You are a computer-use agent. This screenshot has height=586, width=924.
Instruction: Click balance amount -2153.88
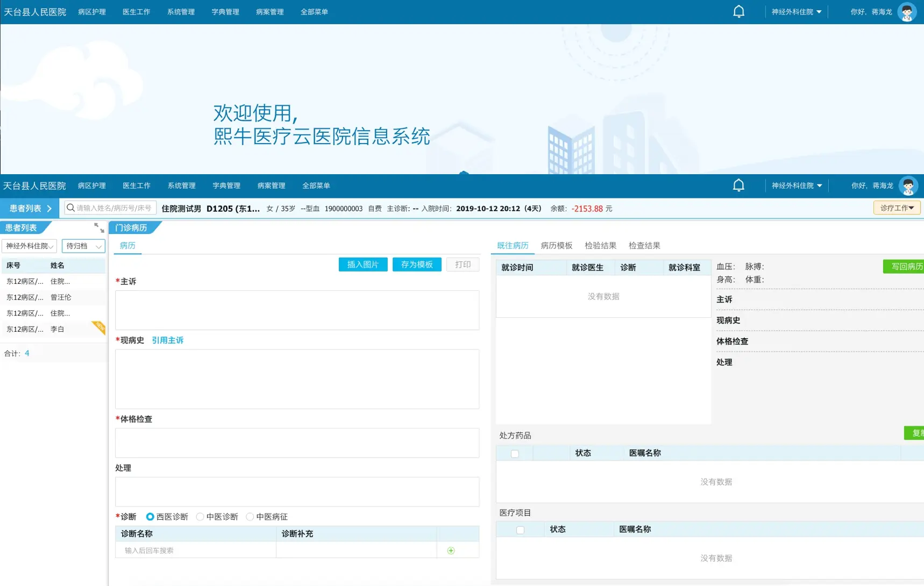point(587,209)
